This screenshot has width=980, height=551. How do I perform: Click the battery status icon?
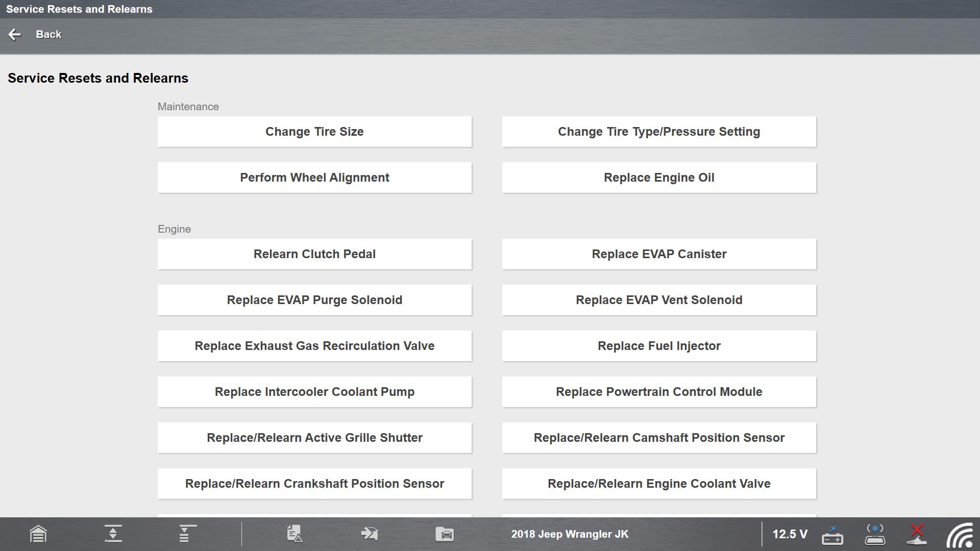pyautogui.click(x=832, y=535)
